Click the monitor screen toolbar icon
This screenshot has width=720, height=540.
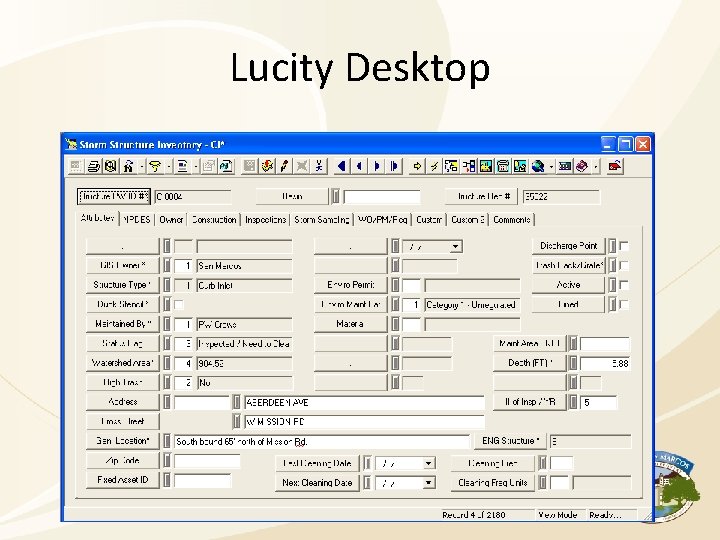pos(564,166)
